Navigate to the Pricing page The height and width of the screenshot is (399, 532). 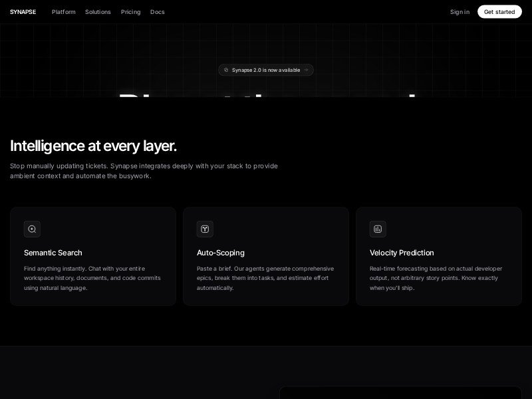coord(130,12)
